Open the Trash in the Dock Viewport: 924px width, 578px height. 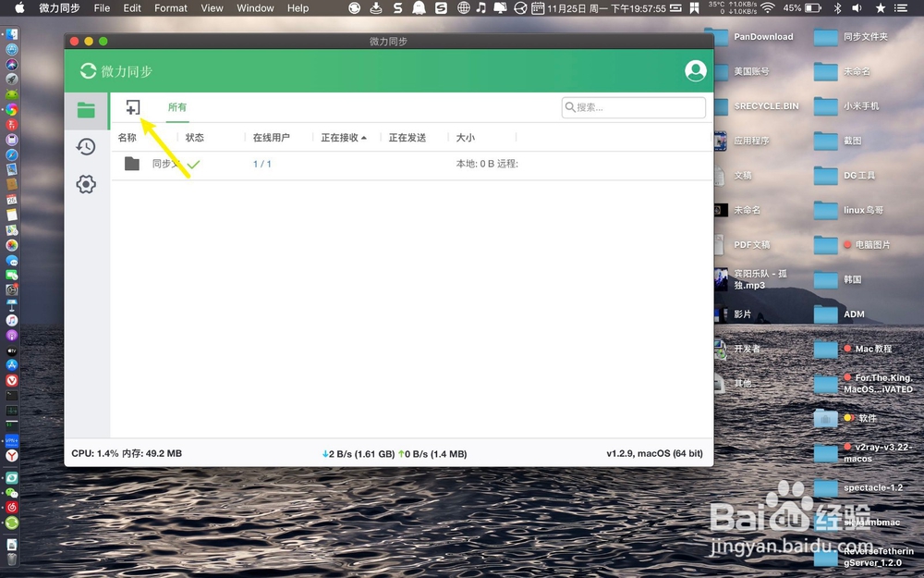tap(12, 559)
